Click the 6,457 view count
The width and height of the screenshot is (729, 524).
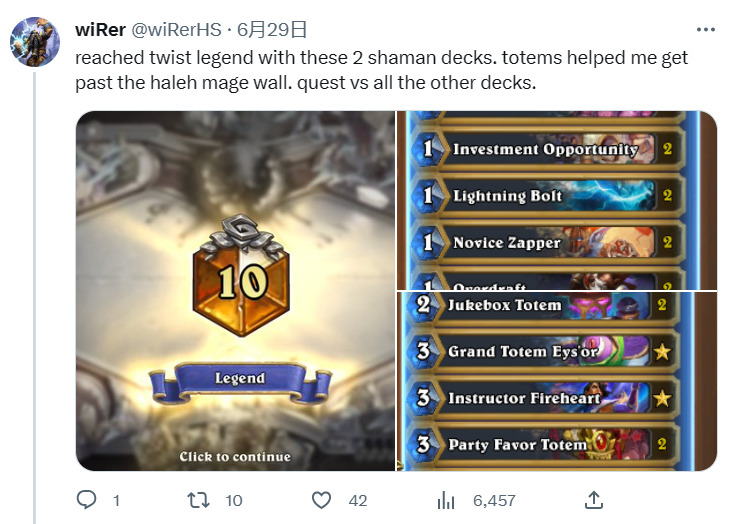pos(494,501)
